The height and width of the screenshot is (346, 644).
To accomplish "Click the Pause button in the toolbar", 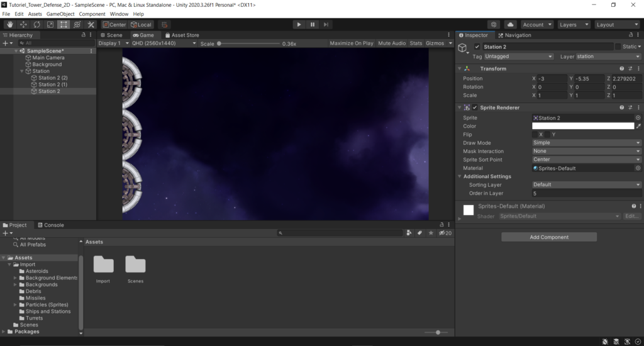I will (x=313, y=25).
